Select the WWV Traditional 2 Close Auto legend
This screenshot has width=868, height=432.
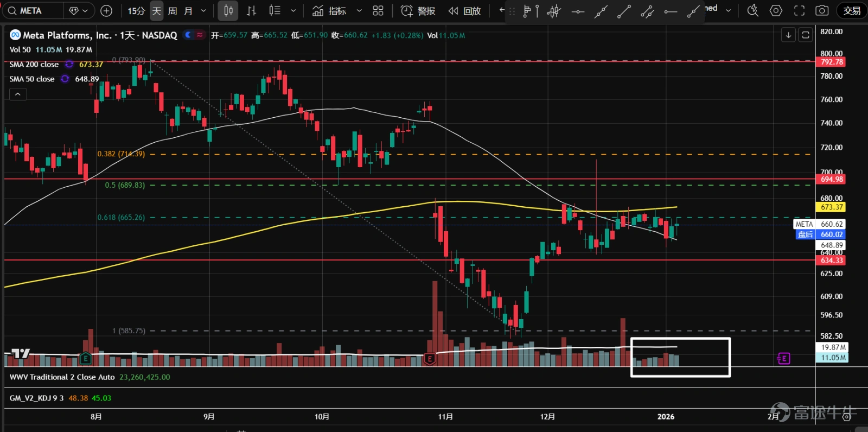click(62, 377)
